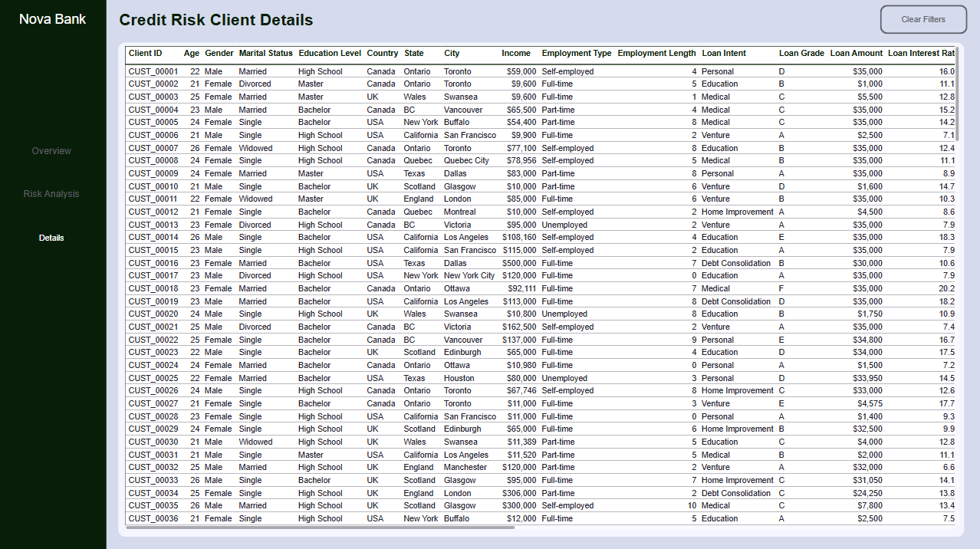The width and height of the screenshot is (980, 549).
Task: Select the Education Level column header
Action: [x=330, y=54]
